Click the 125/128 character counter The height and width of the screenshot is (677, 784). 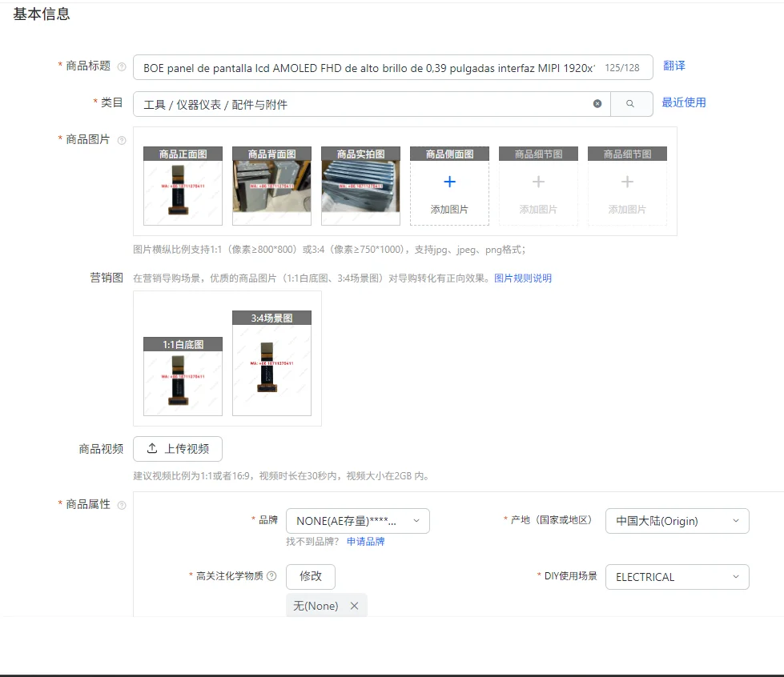622,68
